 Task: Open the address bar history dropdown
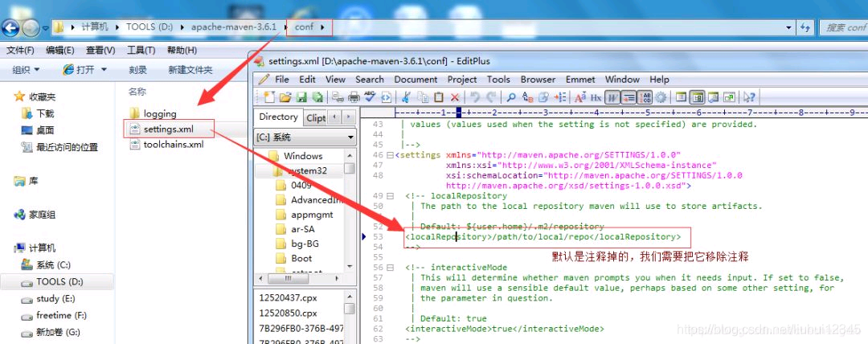[788, 27]
